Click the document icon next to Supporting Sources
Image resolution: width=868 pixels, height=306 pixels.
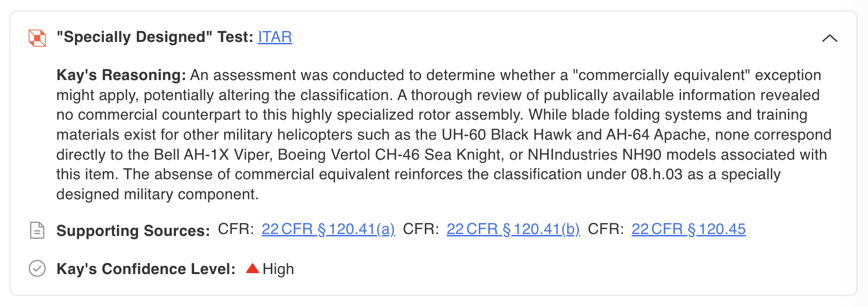tap(37, 230)
